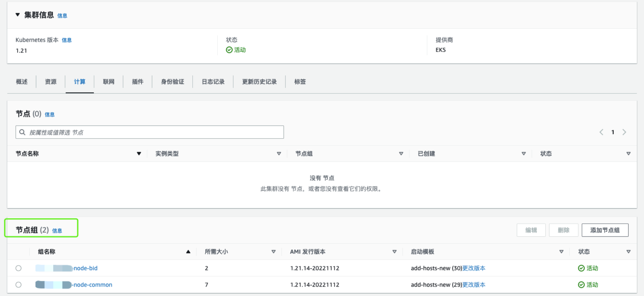Click desired size 7 in node-common row
Screen dimensions: 644x296
point(206,285)
